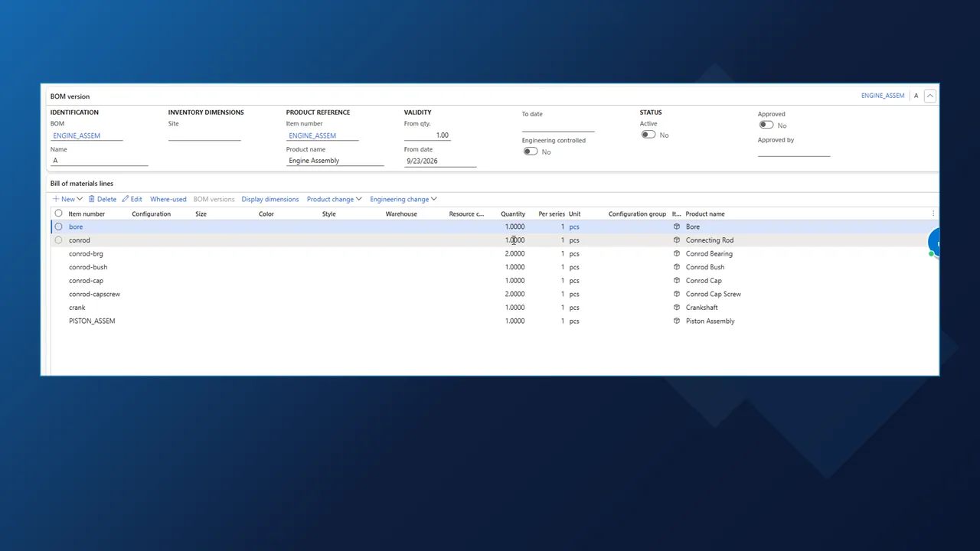Select all rows with header radio circle
980x551 pixels.
[58, 214]
